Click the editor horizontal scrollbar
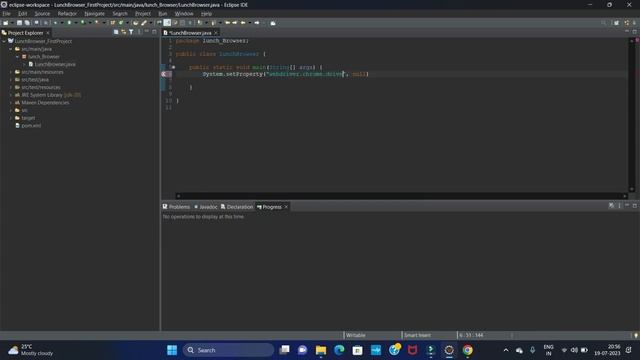640x360 pixels. click(401, 196)
